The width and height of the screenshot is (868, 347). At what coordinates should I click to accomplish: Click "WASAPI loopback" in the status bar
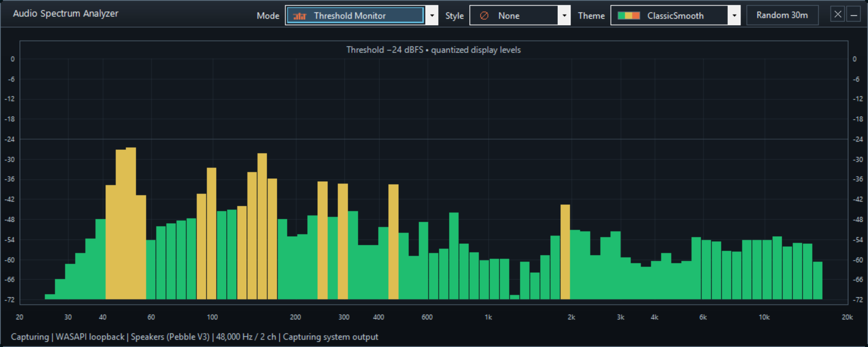coord(90,337)
